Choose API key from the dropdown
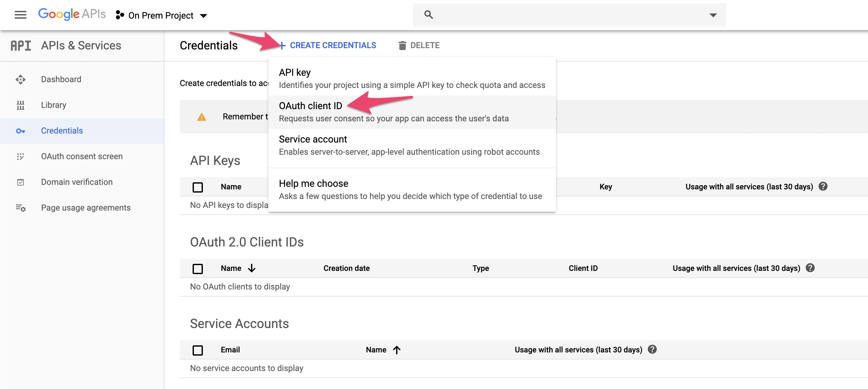The width and height of the screenshot is (868, 389). click(x=412, y=79)
